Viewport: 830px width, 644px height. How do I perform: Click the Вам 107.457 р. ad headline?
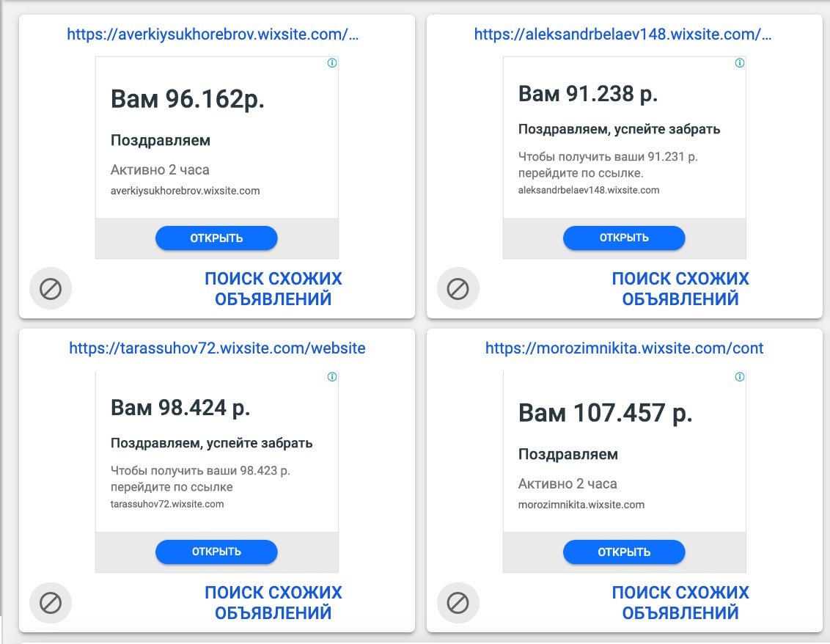(x=605, y=413)
